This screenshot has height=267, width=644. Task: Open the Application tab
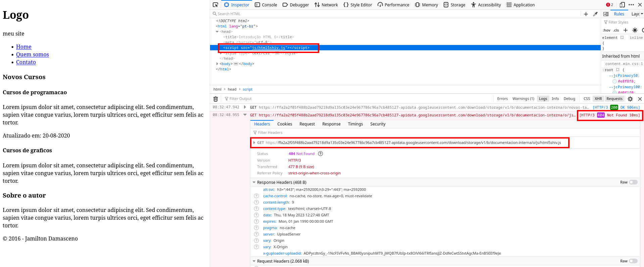coord(521,5)
